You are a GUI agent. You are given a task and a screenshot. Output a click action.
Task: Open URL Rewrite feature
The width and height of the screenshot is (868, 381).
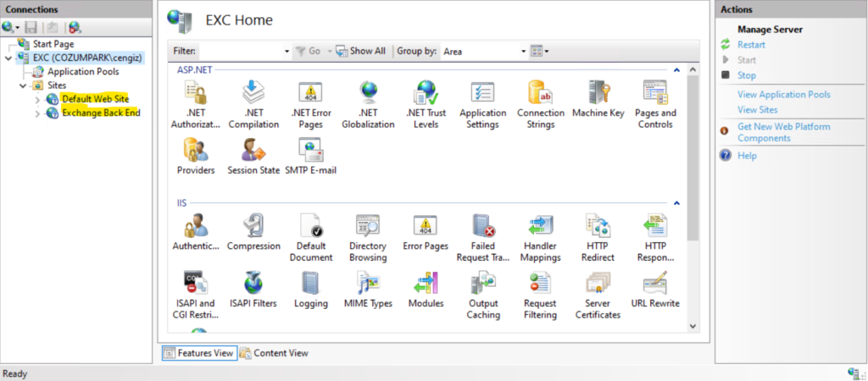(x=655, y=290)
